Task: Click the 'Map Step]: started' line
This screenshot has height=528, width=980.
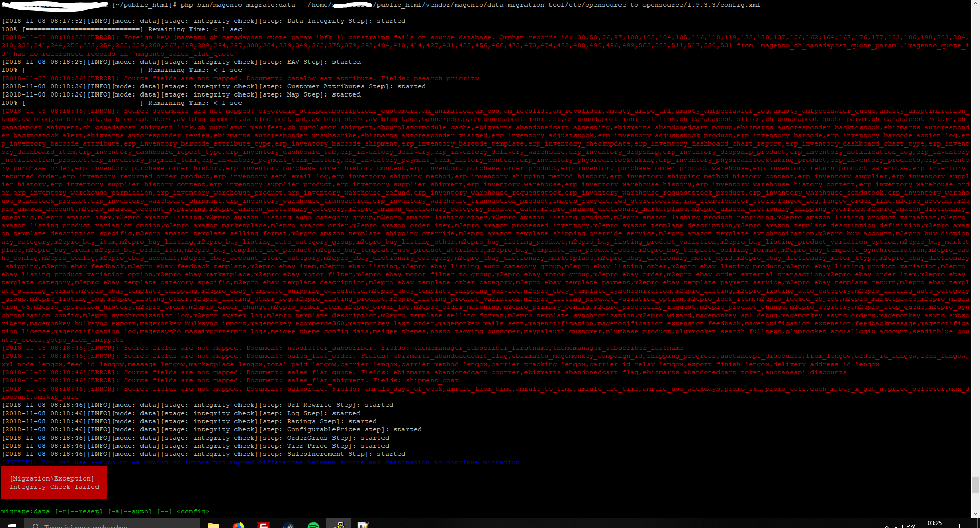Action: pos(181,94)
